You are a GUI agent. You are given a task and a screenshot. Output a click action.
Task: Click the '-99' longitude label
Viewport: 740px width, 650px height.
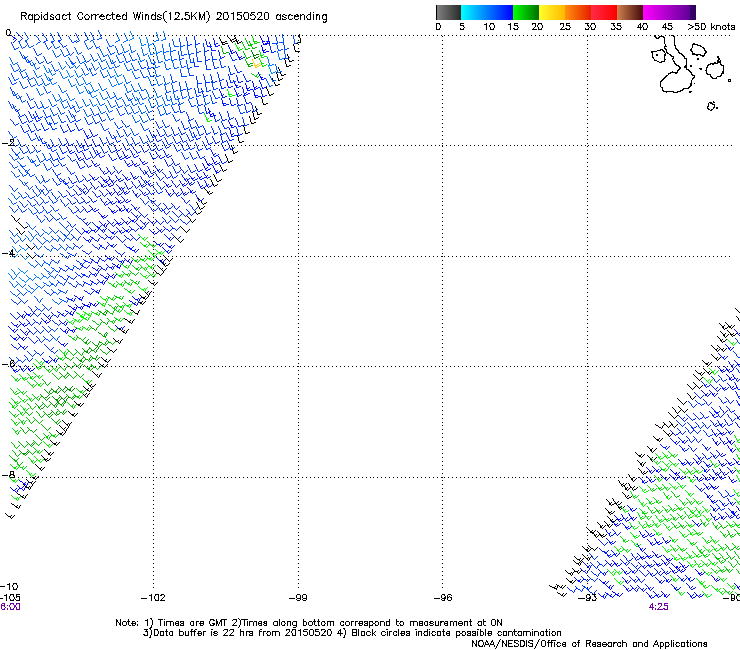pos(298,598)
